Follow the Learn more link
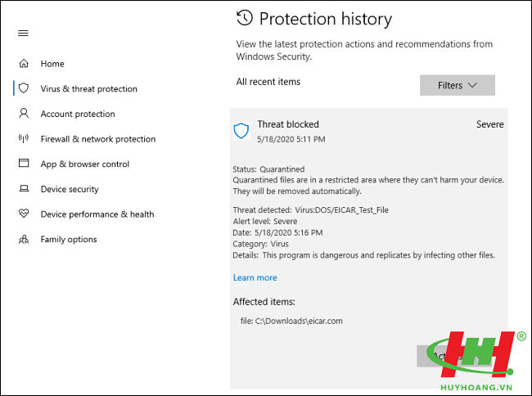 click(255, 277)
